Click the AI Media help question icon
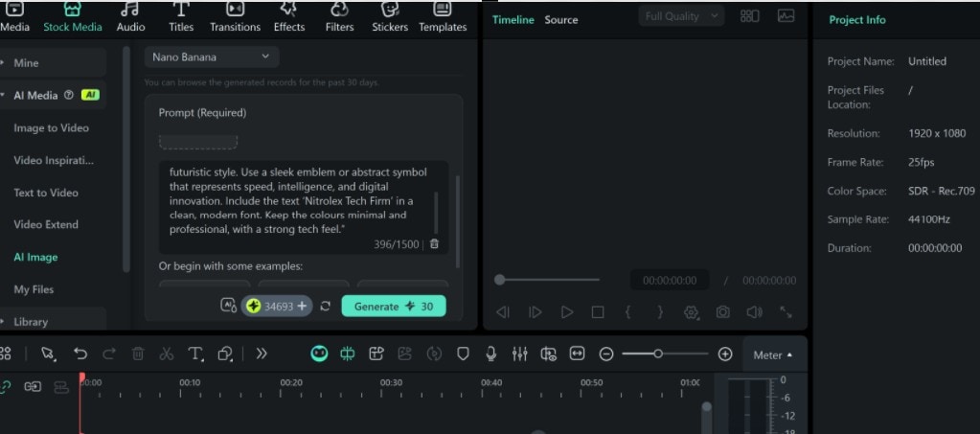Screen dimensions: 980x434 [x=69, y=95]
